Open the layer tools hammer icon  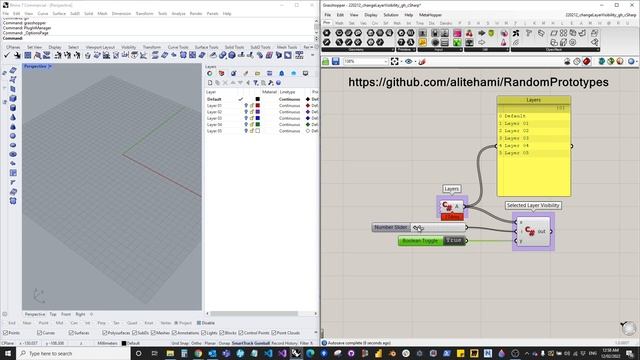[271, 83]
